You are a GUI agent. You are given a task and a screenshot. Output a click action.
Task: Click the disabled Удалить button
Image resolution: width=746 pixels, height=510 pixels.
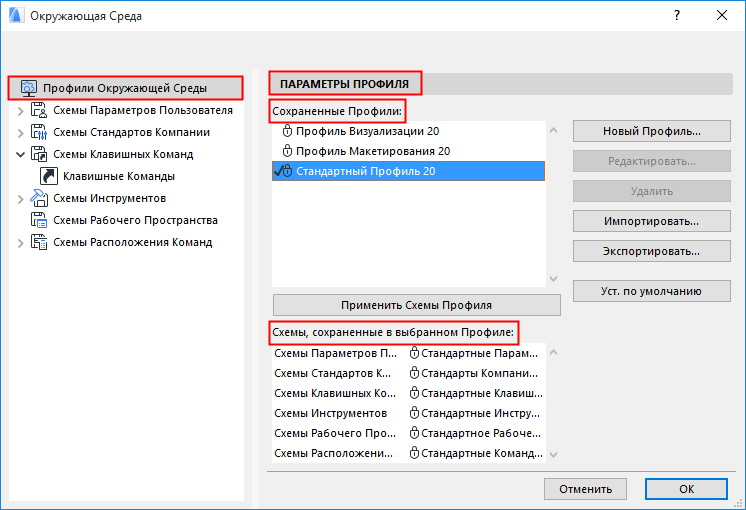tap(652, 191)
